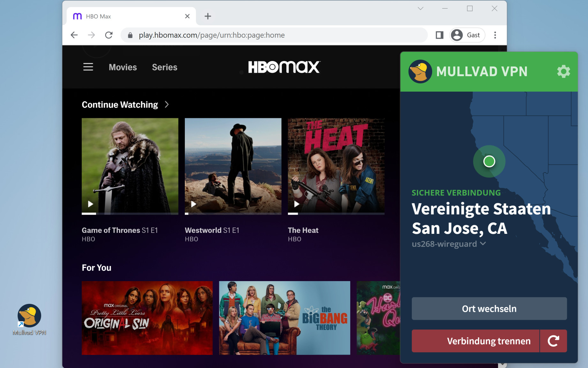This screenshot has height=368, width=588.
Task: Open the Movies section
Action: 123,67
